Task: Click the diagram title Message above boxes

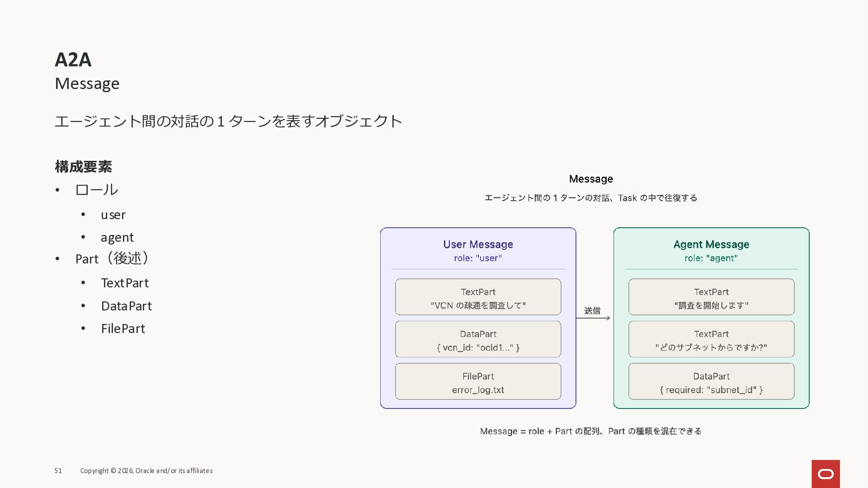Action: coord(591,179)
